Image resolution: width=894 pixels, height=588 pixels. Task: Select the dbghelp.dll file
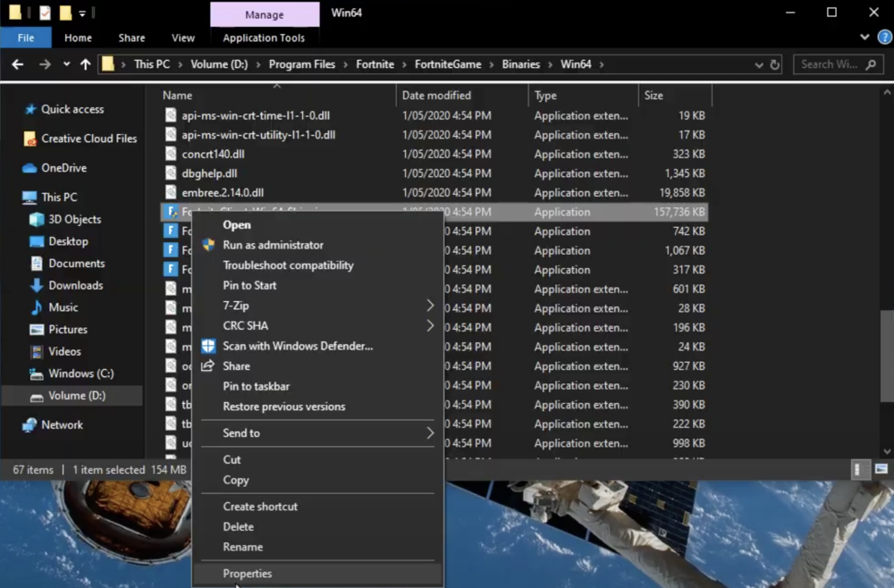click(x=209, y=173)
